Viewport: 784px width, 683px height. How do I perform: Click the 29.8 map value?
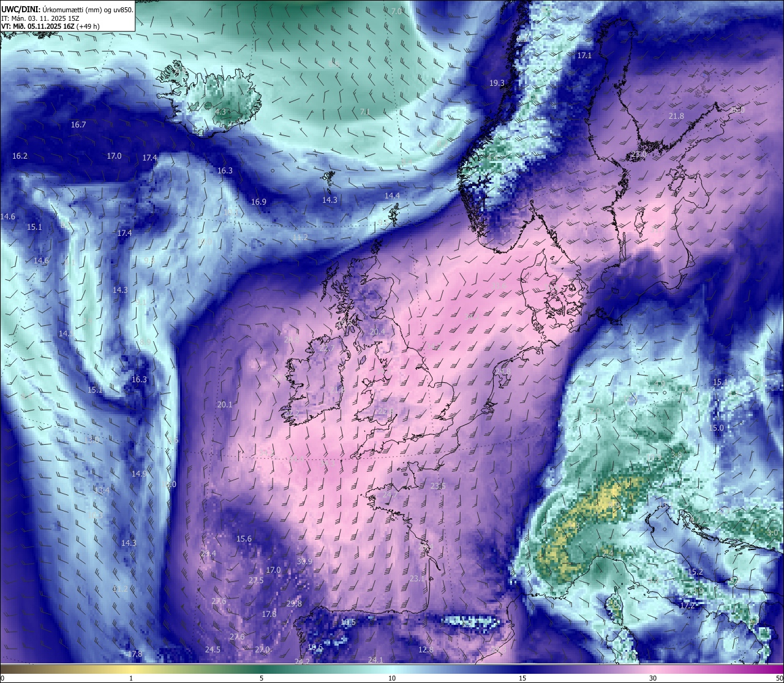[x=294, y=603]
